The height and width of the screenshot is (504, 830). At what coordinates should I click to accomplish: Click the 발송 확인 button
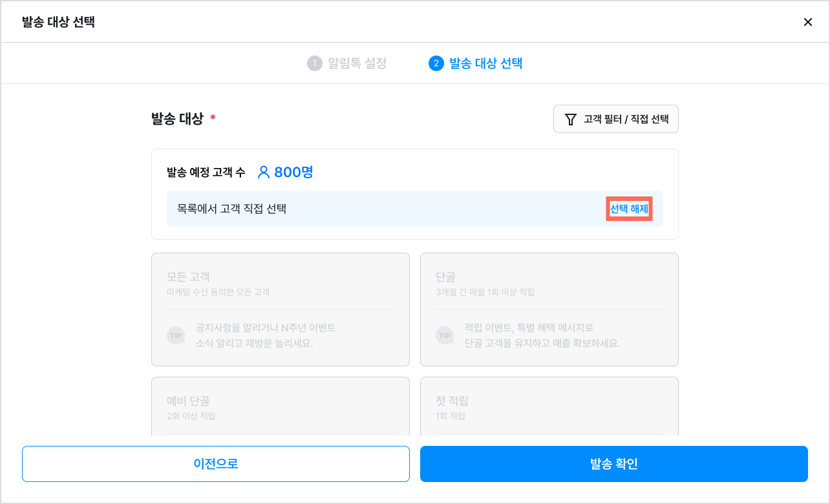tap(614, 464)
